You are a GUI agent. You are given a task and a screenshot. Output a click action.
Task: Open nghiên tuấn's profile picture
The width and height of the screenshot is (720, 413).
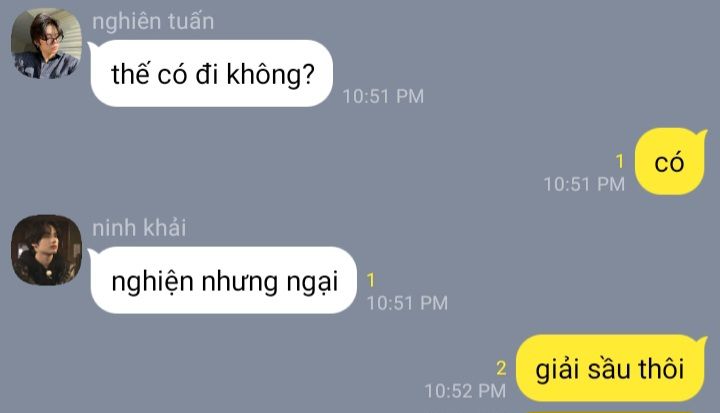tap(46, 43)
